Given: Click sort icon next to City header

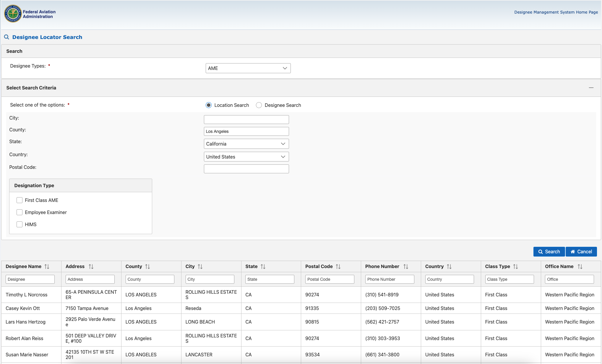Looking at the screenshot, I should (x=200, y=267).
